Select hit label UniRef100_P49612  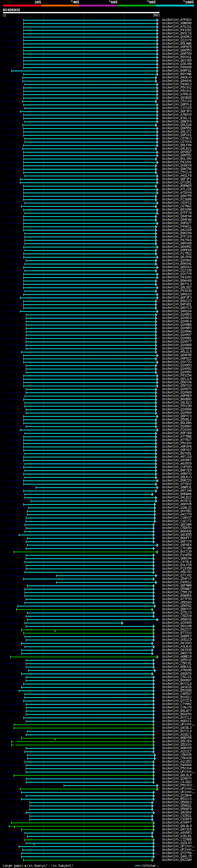(x=177, y=582)
